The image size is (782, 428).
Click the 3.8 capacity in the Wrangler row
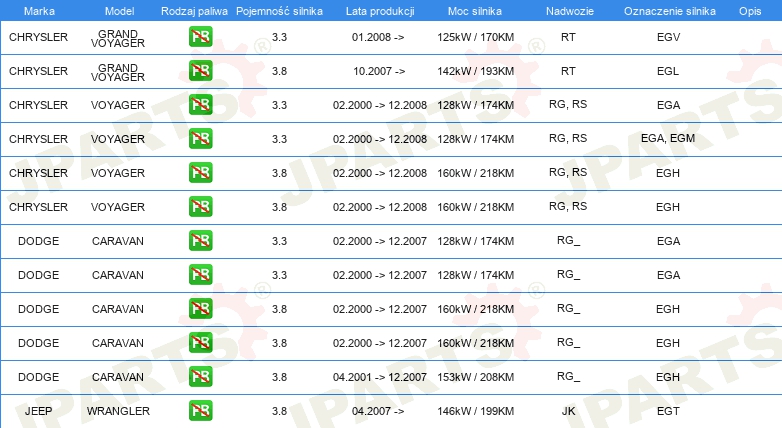click(x=279, y=411)
